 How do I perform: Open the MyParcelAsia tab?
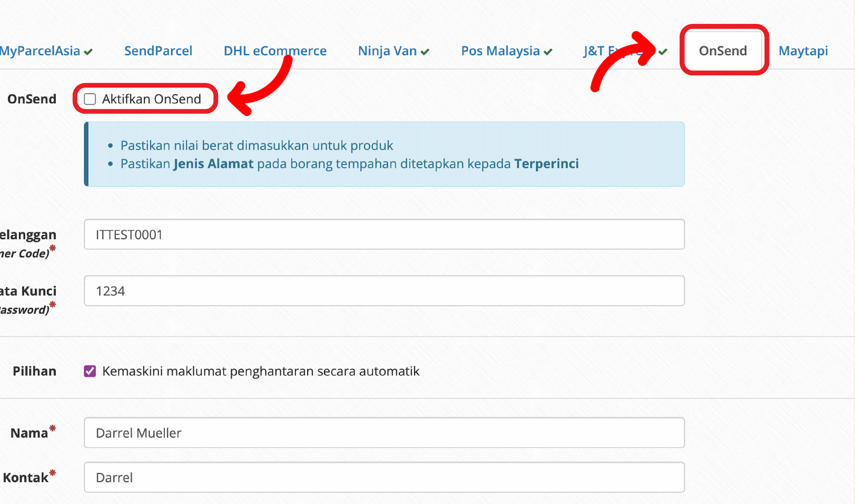40,51
